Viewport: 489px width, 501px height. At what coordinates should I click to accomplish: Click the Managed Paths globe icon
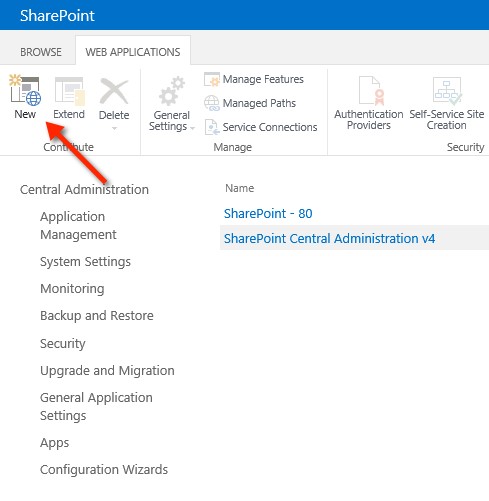point(212,103)
